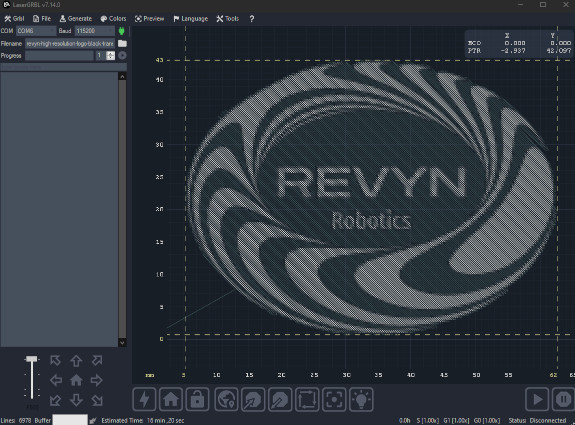575x425 pixels.
Task: Click the command input line above the log
Action: [x=63, y=67]
